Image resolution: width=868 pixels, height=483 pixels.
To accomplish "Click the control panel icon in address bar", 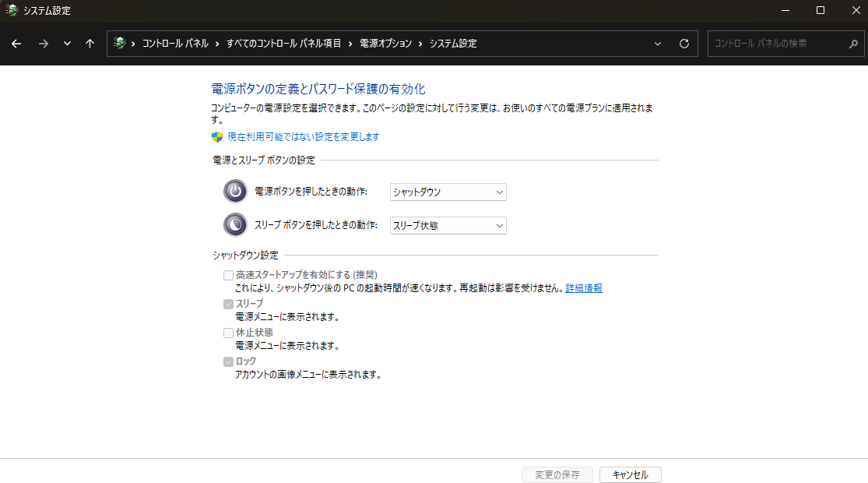I will click(119, 43).
